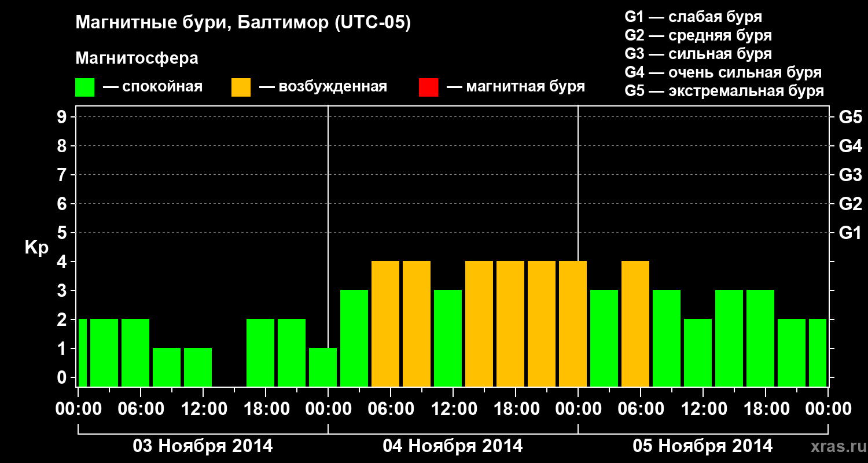This screenshot has width=868, height=463.
Task: Click the '12:00' time label under 05 Ноября
Action: [x=703, y=409]
